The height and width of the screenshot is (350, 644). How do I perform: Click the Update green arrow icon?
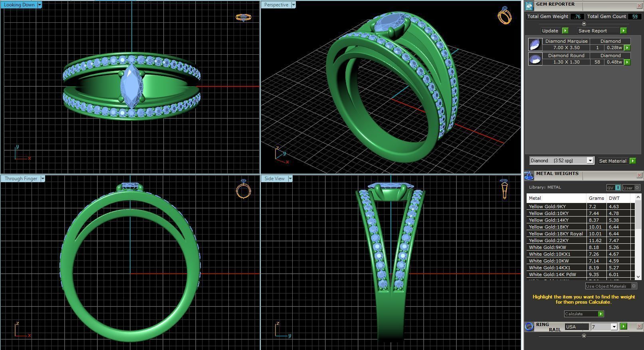[565, 31]
